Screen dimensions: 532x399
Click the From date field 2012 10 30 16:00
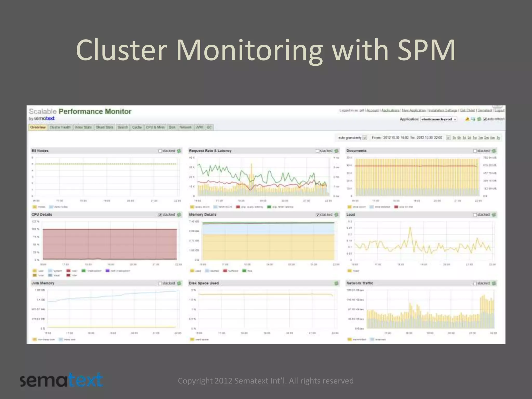click(x=396, y=138)
